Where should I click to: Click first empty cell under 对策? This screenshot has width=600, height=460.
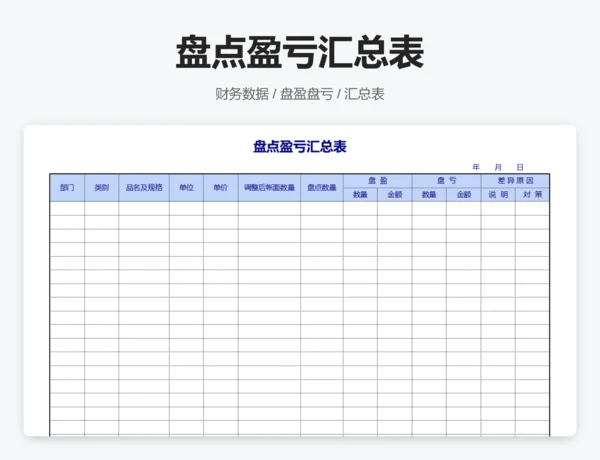click(532, 208)
